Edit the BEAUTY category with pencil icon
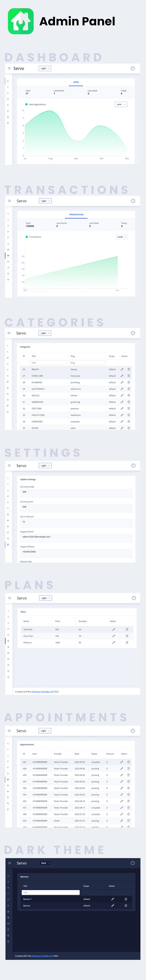The image size is (146, 980). pos(122,369)
